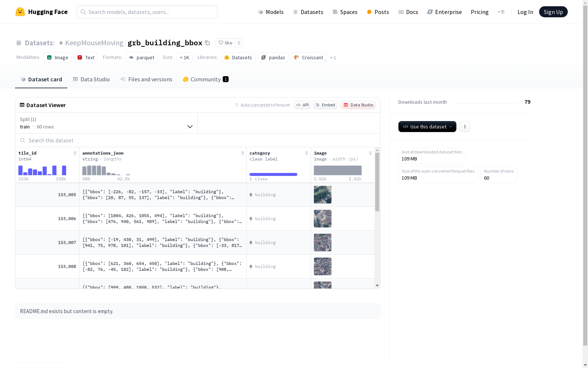The height and width of the screenshot is (368, 588).
Task: Open image thumbnail for row 153,006
Action: click(323, 219)
